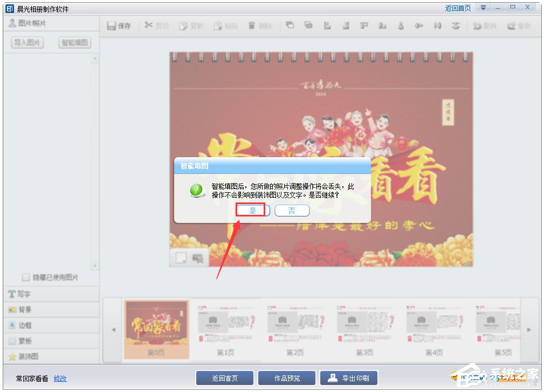The image size is (544, 392).
Task: Click the 保存 (Save) icon
Action: [119, 25]
